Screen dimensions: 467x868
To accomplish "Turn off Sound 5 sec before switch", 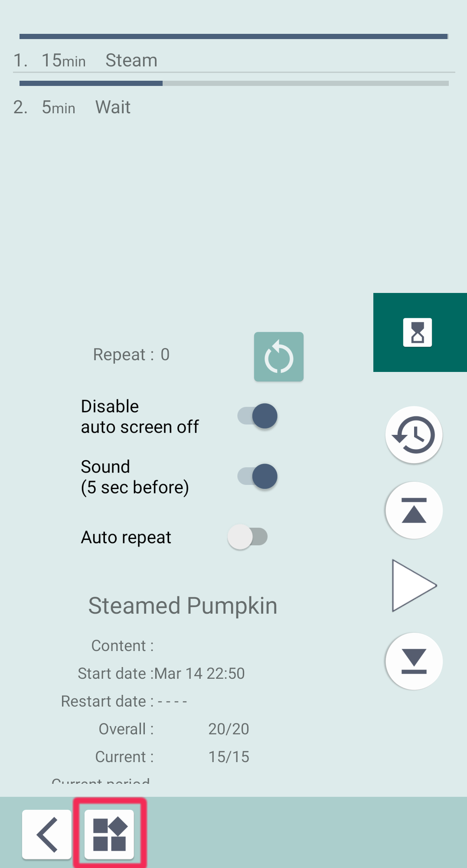I will pyautogui.click(x=258, y=477).
